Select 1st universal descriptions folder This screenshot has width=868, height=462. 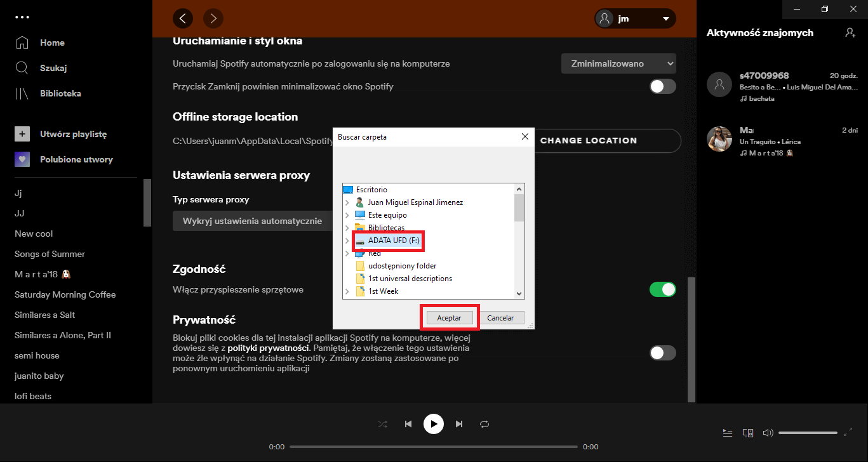(x=410, y=279)
